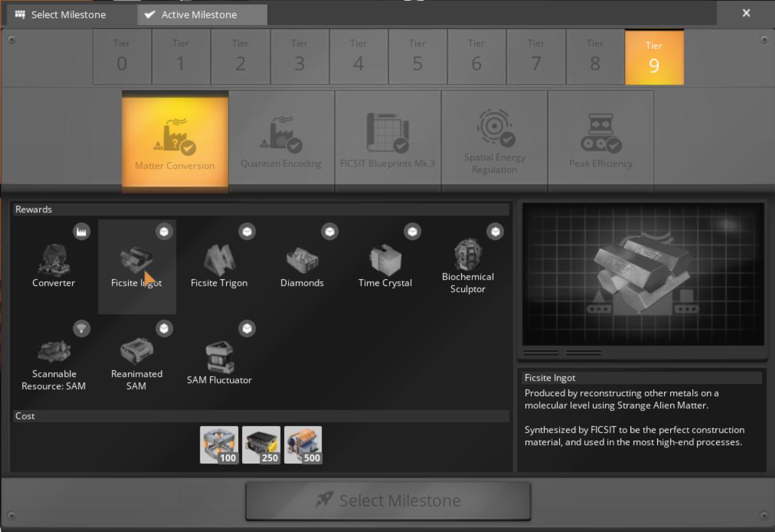Open the Spatial Energy Regulation milestone
The height and width of the screenshot is (532, 775).
pos(494,141)
